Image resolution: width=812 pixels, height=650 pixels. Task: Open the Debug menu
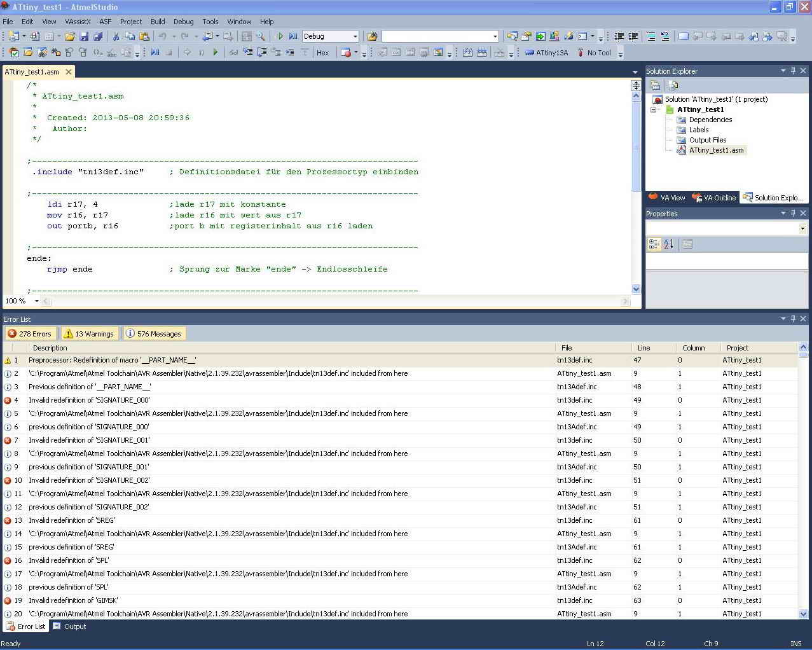[183, 22]
